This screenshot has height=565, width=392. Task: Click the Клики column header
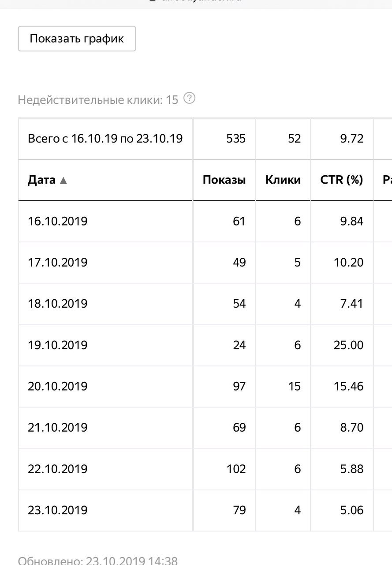point(283,180)
